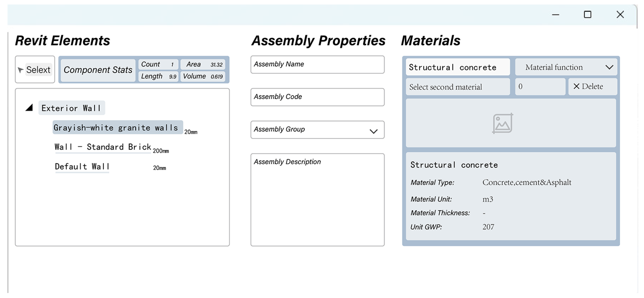Collapse the Exterior Wall tree node
This screenshot has width=644, height=298.
(x=30, y=108)
